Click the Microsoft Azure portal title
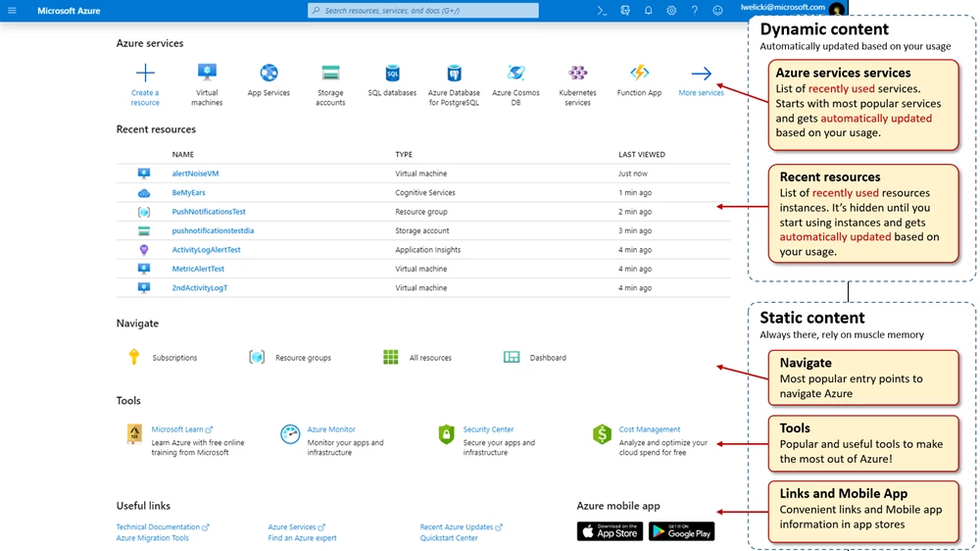 tap(69, 11)
